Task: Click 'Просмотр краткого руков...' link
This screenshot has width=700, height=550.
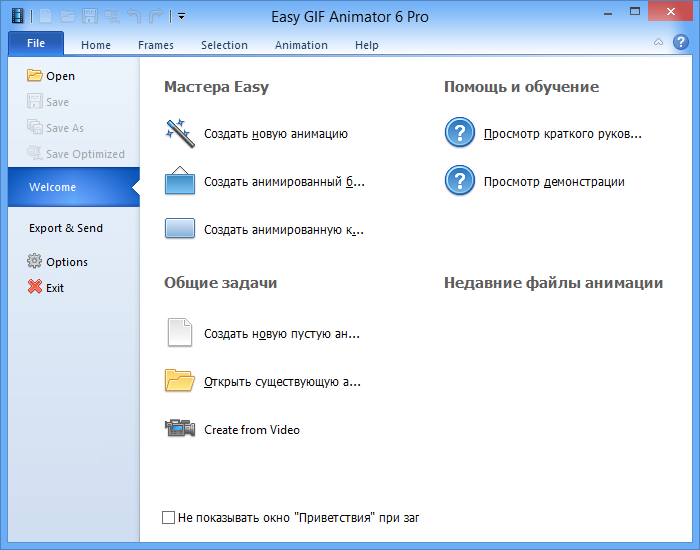Action: click(562, 133)
